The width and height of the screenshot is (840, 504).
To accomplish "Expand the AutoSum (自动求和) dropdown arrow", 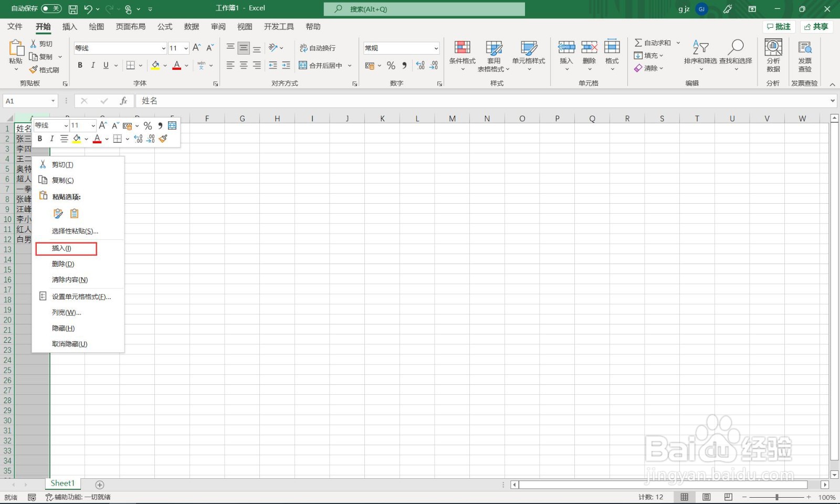I will pos(678,43).
